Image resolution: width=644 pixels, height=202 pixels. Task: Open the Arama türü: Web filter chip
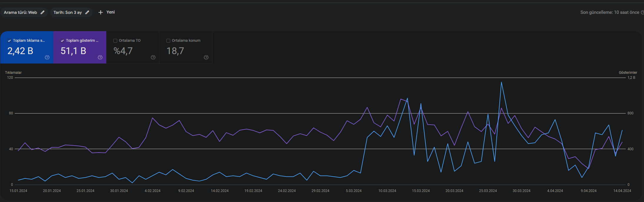tap(24, 12)
